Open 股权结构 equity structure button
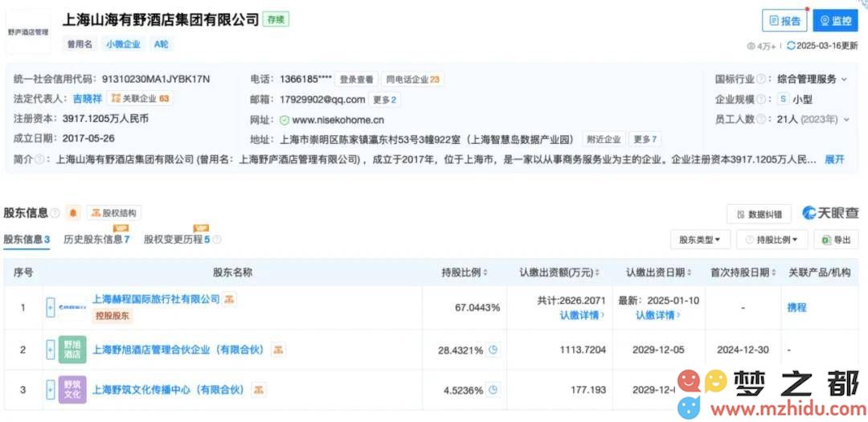The image size is (868, 422). point(113,213)
